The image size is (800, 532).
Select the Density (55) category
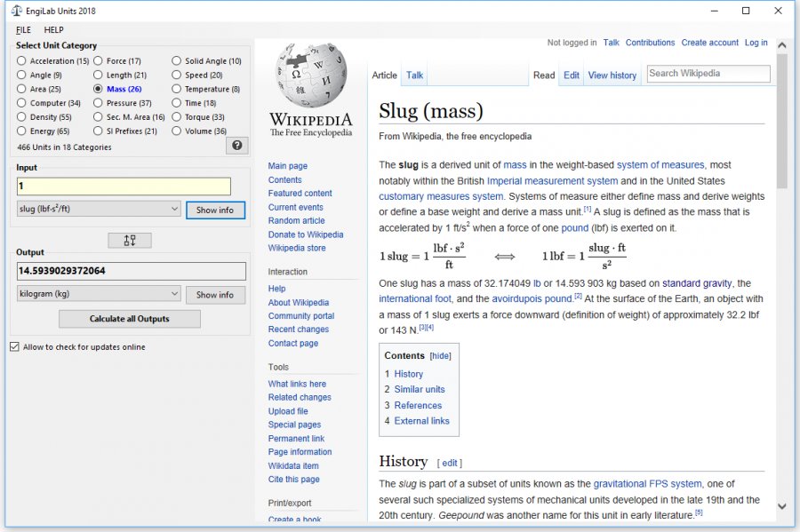[44, 117]
